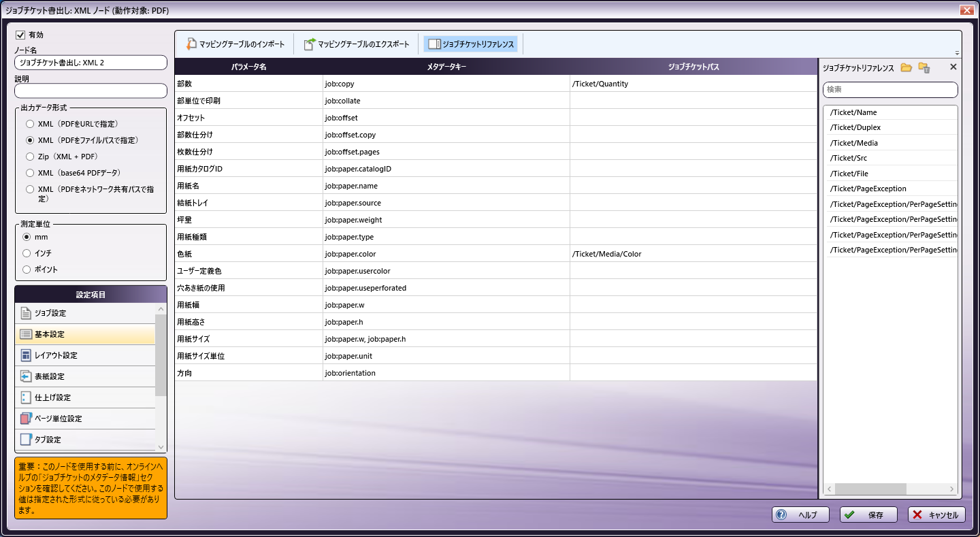Click the 仕上げ設定 icon
Viewport: 980px width, 537px height.
point(25,397)
